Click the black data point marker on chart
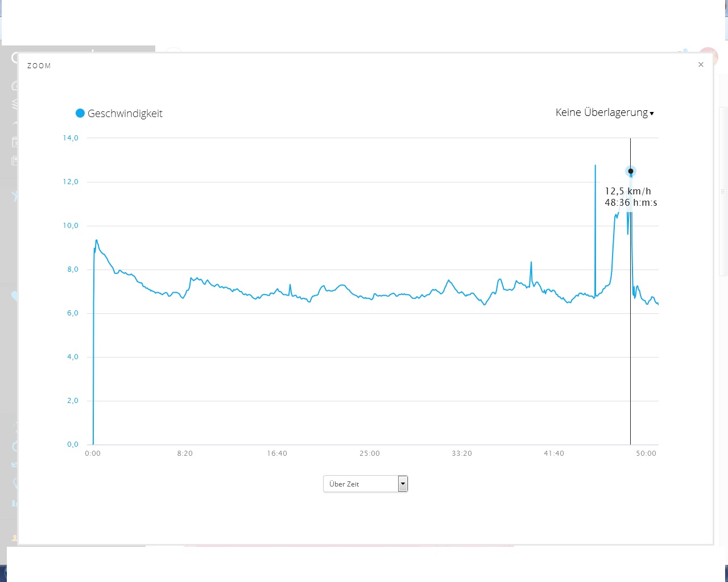 [x=630, y=171]
